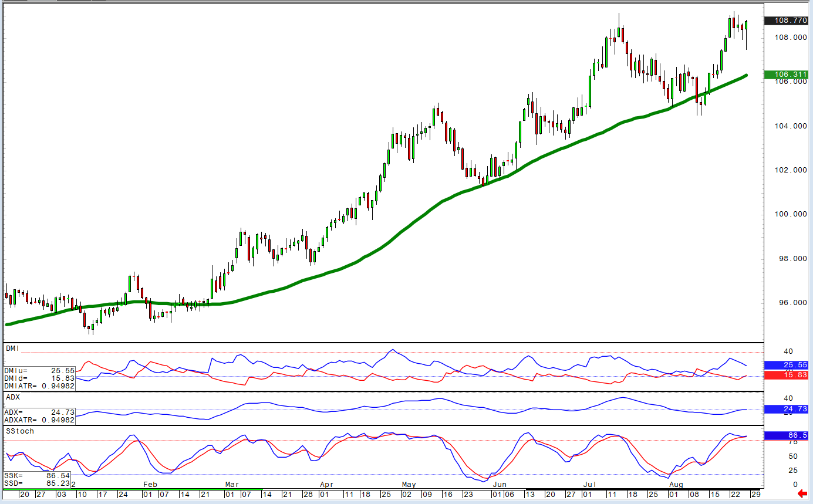Click the 102.000 price axis label

click(x=791, y=170)
